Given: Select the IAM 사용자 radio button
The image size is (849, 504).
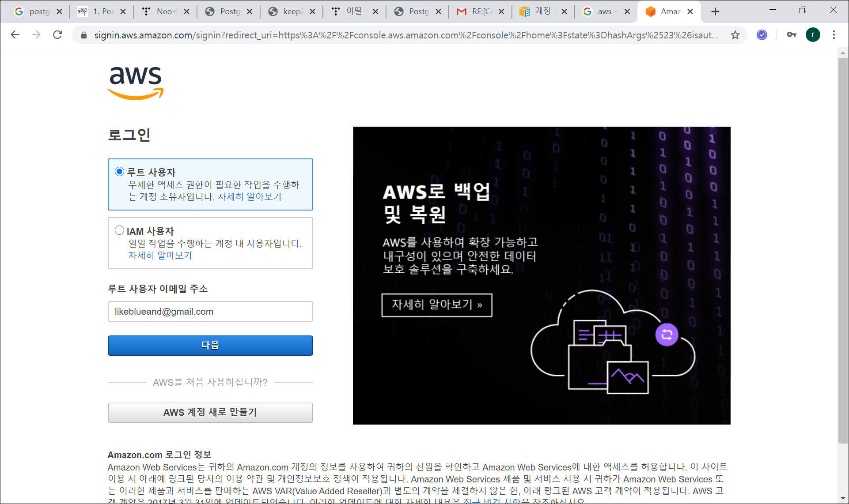Looking at the screenshot, I should click(119, 230).
